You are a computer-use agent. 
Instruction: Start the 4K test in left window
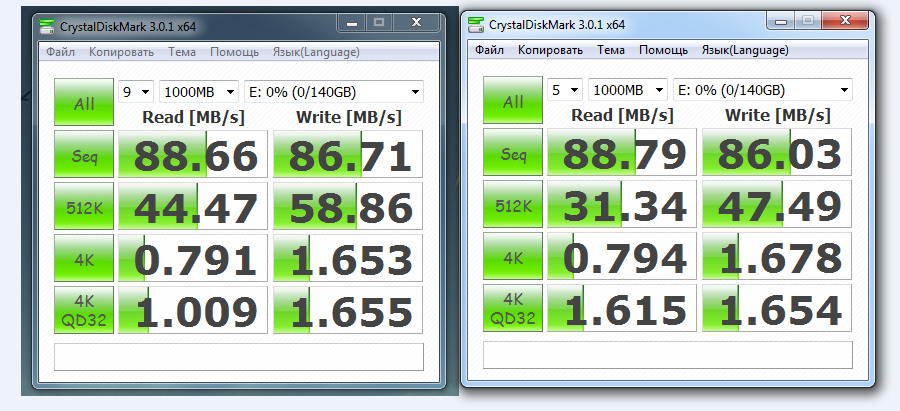[x=83, y=260]
